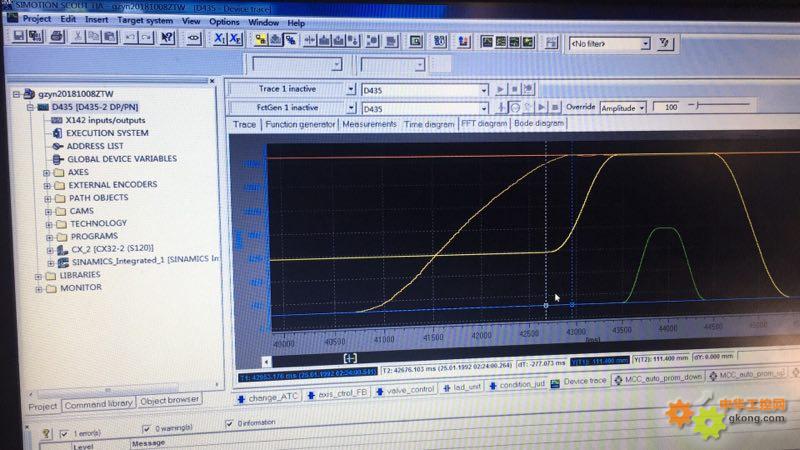Click the Save project toolbar icon
This screenshot has height=450, width=800.
point(19,36)
